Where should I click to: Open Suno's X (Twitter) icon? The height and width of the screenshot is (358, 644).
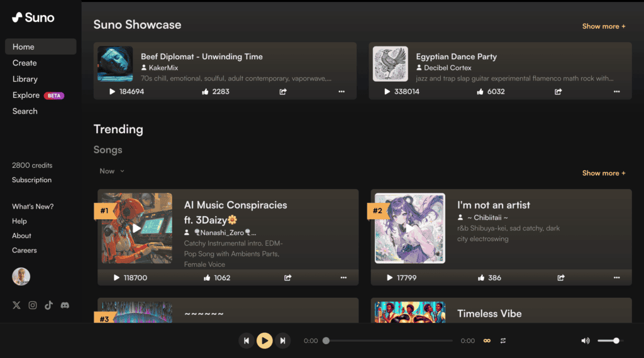pyautogui.click(x=16, y=305)
